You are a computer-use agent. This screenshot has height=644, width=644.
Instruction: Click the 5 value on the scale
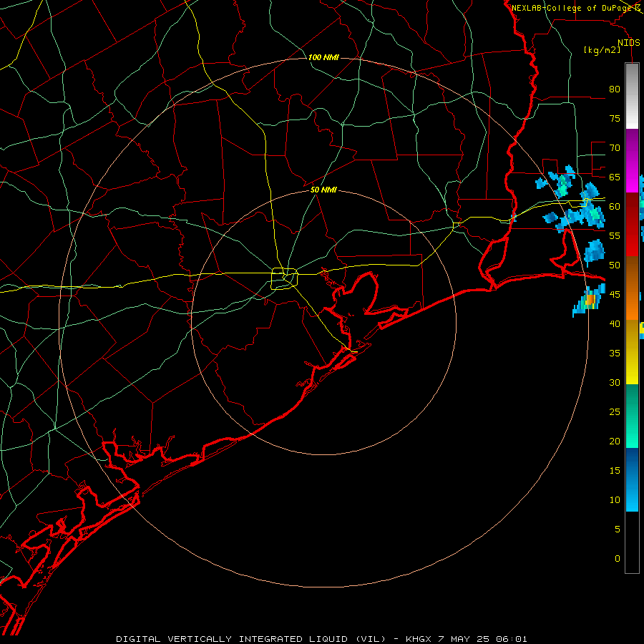[x=618, y=529]
